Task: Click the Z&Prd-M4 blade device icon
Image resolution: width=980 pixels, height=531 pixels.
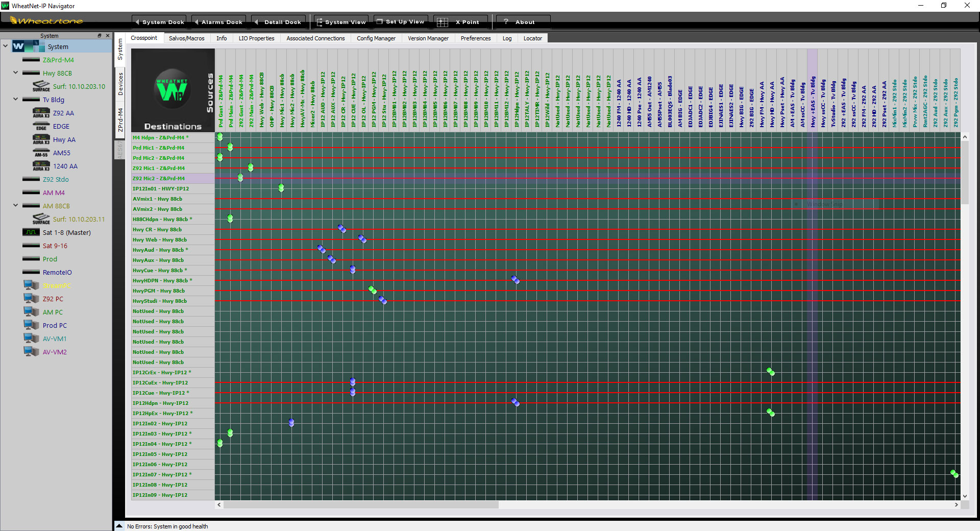Action: pyautogui.click(x=31, y=60)
